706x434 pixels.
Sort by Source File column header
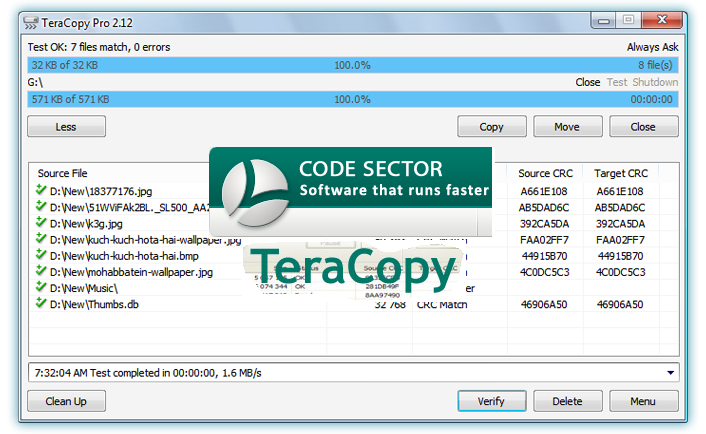(62, 173)
